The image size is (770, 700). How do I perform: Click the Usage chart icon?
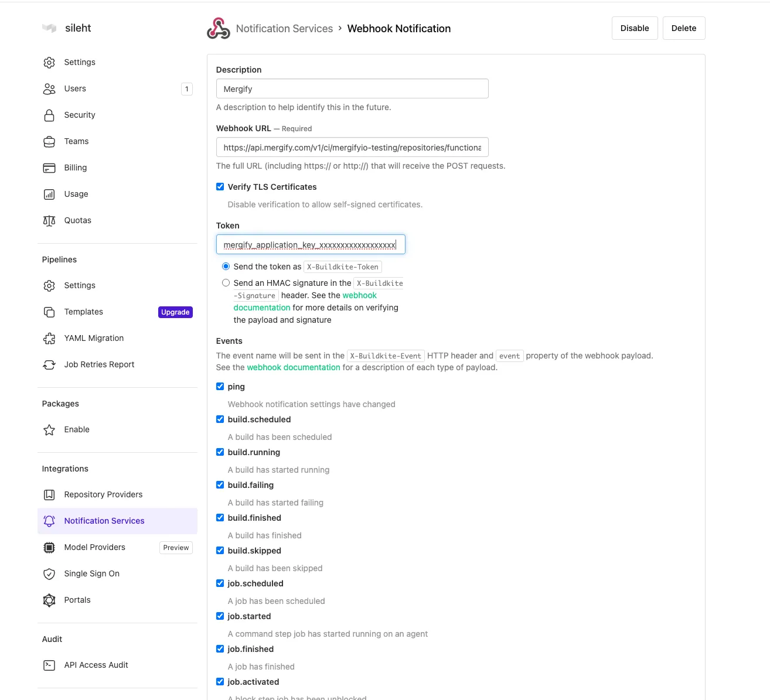pos(49,194)
